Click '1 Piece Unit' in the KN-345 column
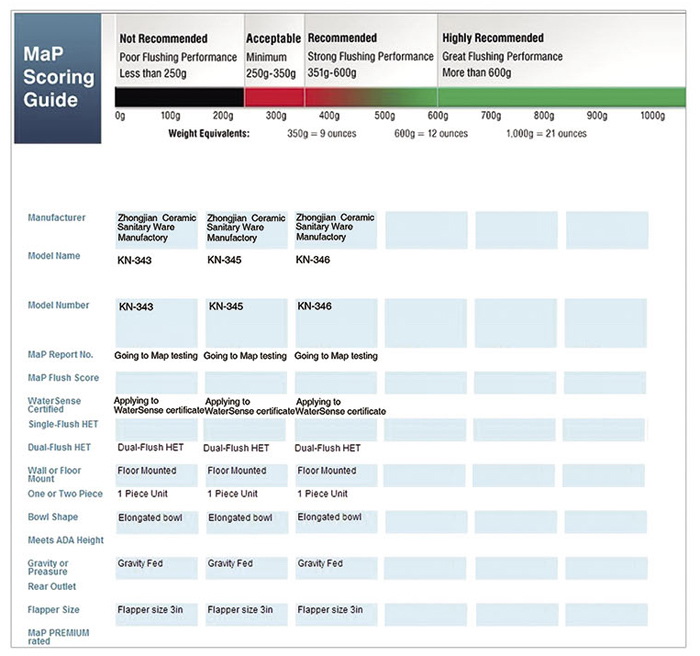Screen dimensions: 700x656 [233, 494]
